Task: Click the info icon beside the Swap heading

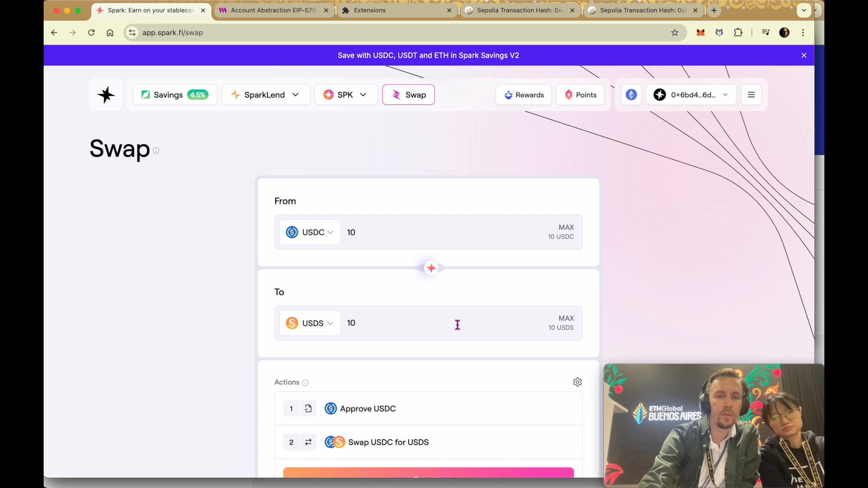Action: (x=156, y=150)
